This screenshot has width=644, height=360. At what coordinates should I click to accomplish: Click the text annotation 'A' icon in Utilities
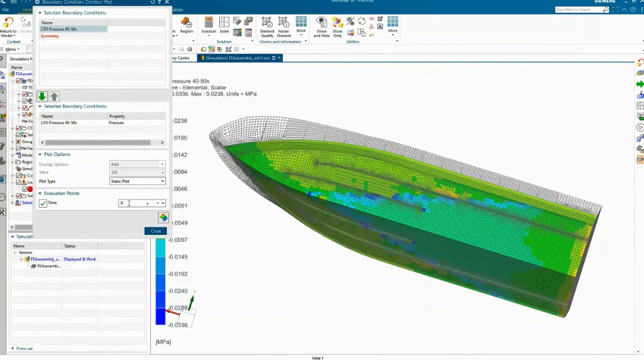pyautogui.click(x=380, y=27)
